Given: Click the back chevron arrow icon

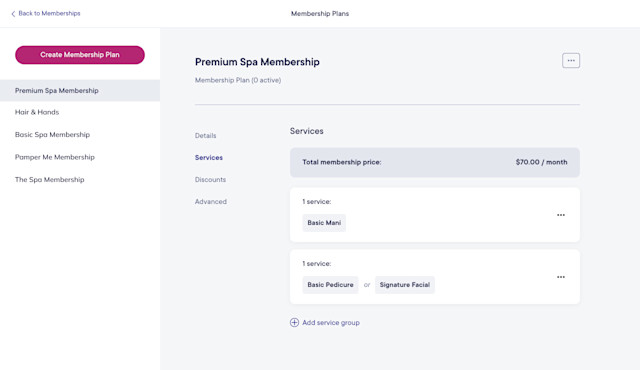Looking at the screenshot, I should (13, 14).
